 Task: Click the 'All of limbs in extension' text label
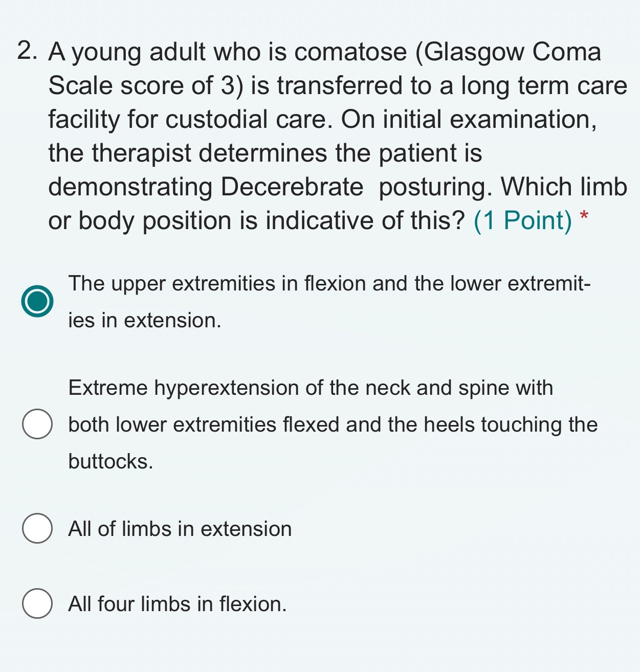(179, 529)
